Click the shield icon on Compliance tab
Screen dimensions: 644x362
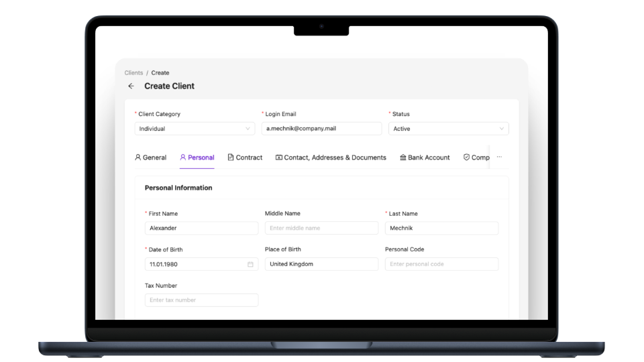pos(466,158)
